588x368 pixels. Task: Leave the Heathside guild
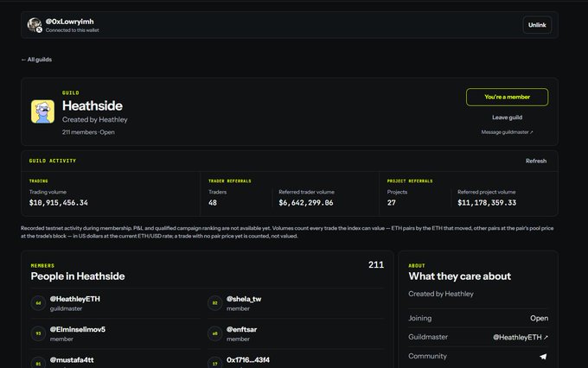tap(507, 117)
